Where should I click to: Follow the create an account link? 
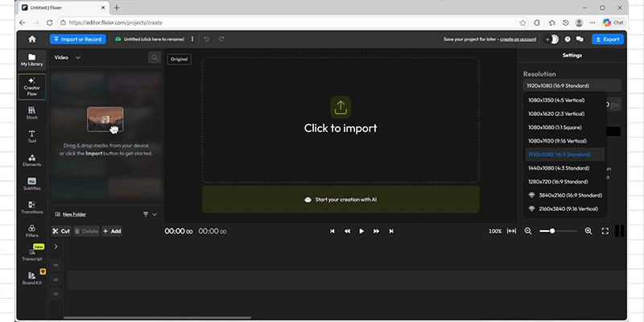point(518,39)
